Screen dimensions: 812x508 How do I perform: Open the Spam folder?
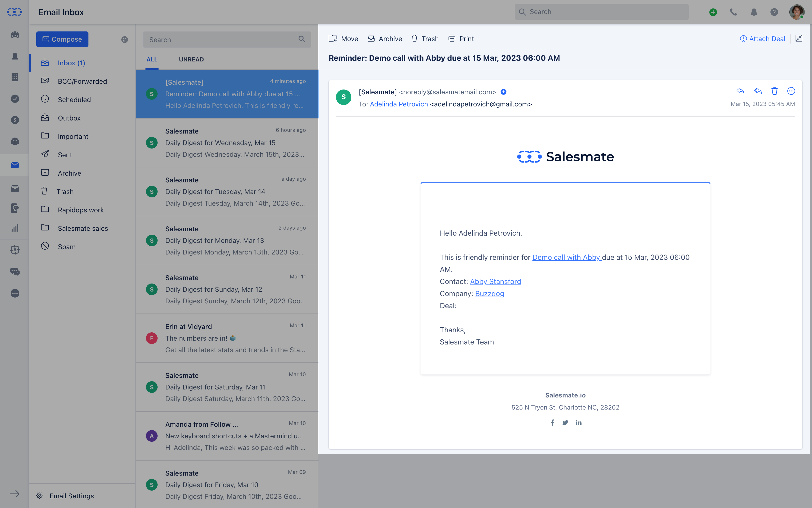tap(82, 247)
